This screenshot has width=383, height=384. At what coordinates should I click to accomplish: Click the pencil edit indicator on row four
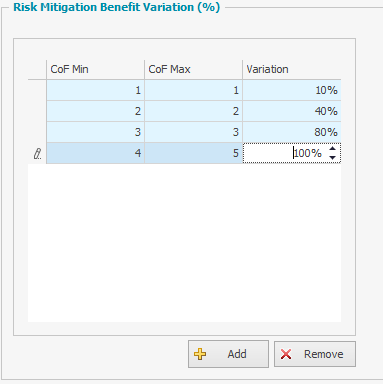[38, 154]
